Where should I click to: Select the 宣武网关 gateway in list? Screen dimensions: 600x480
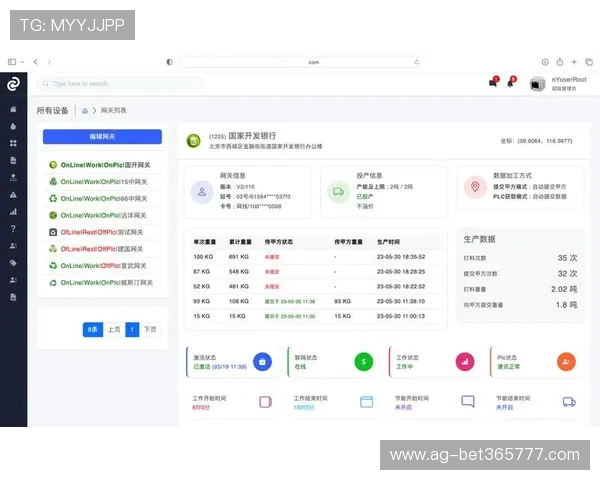pos(103,266)
